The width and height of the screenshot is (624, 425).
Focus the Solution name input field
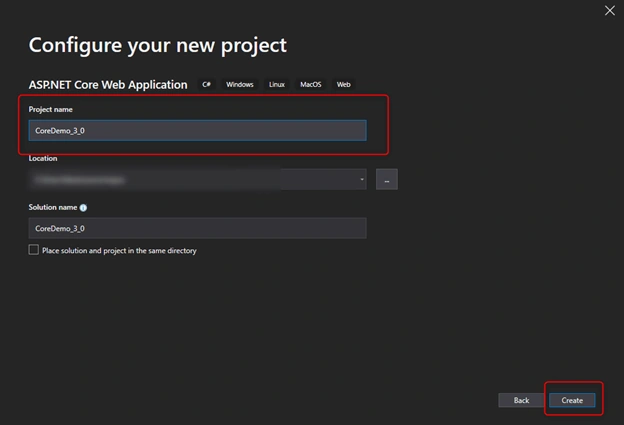197,228
